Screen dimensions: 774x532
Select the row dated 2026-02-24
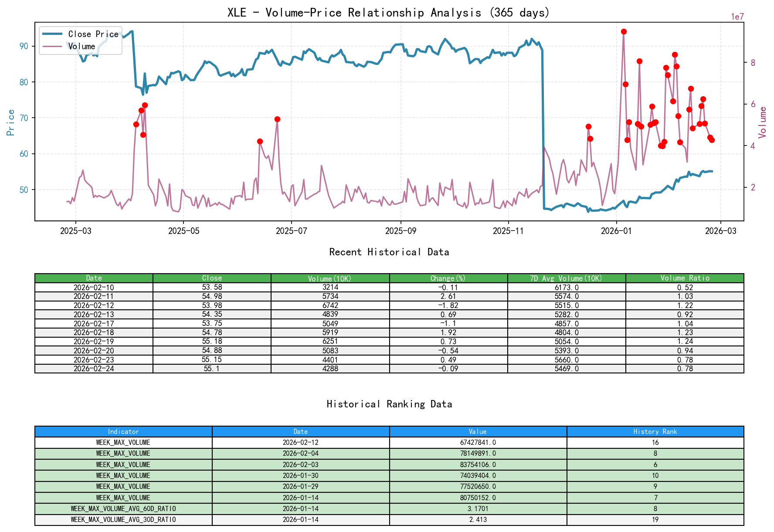pyautogui.click(x=94, y=369)
